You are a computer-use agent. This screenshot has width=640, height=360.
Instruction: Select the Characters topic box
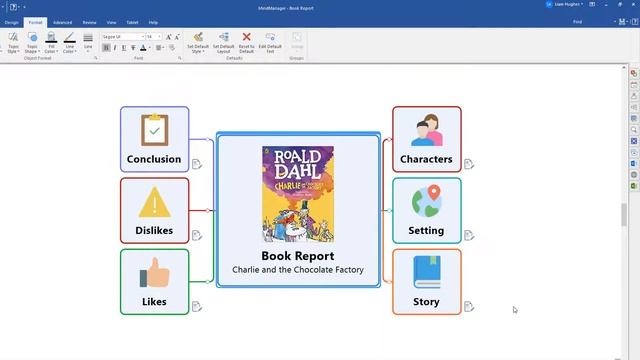click(x=427, y=139)
